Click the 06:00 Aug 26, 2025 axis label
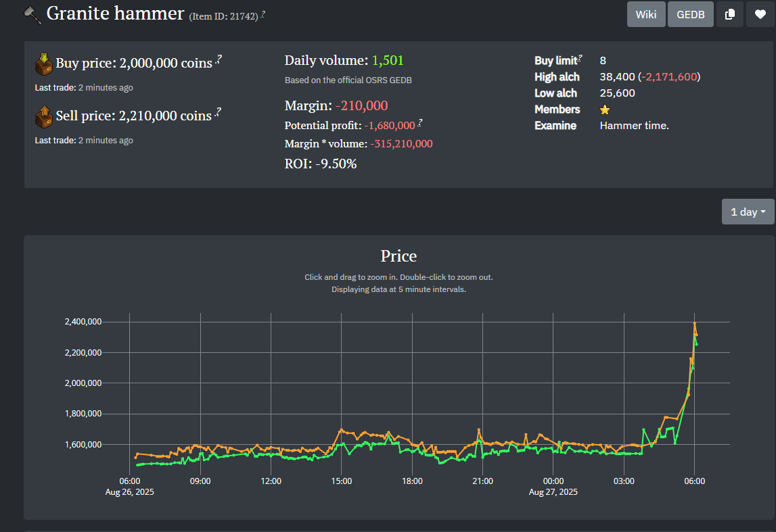This screenshot has height=532, width=776. pos(130,486)
